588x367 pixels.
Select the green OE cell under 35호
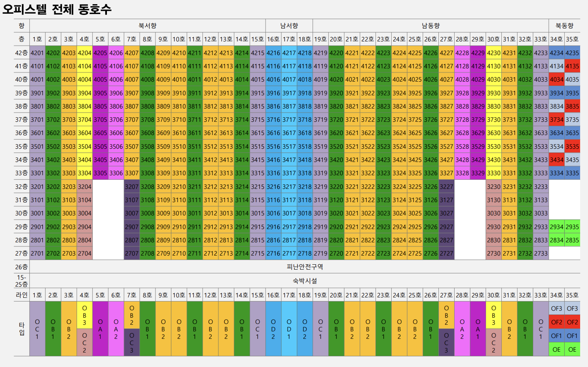coord(572,350)
